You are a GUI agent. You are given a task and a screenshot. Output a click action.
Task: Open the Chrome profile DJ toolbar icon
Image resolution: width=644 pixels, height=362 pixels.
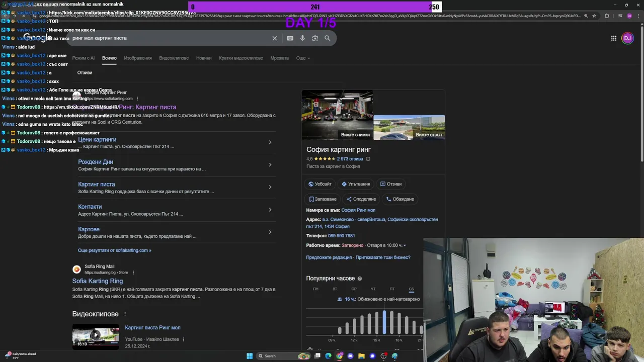pos(629,16)
